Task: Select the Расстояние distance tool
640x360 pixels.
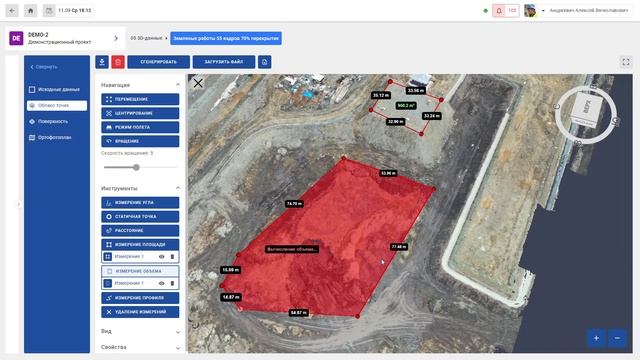Action: [140, 231]
